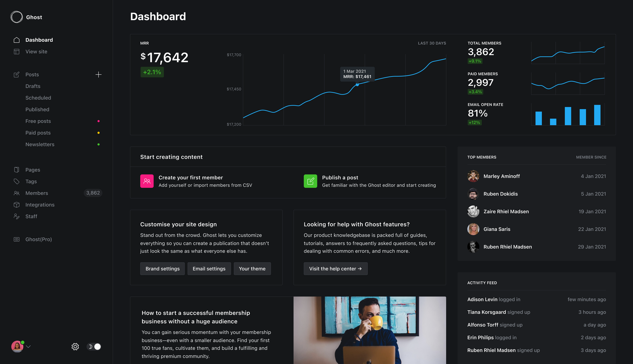This screenshot has width=633, height=364.
Task: Click the MRR chart tooltip marker
Action: tap(357, 85)
